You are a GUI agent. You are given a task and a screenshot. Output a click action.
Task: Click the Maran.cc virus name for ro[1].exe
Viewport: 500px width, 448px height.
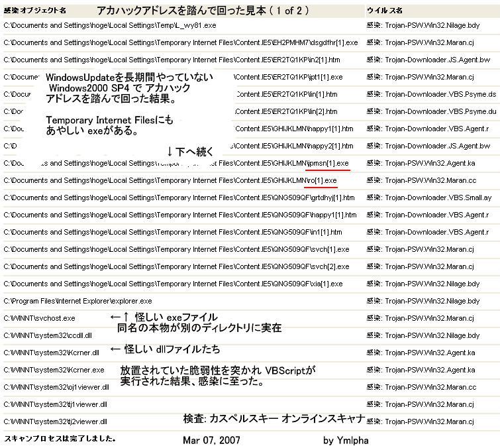pyautogui.click(x=422, y=181)
